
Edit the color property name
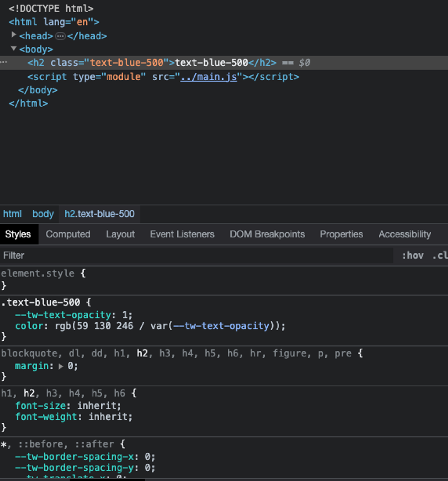click(x=29, y=326)
